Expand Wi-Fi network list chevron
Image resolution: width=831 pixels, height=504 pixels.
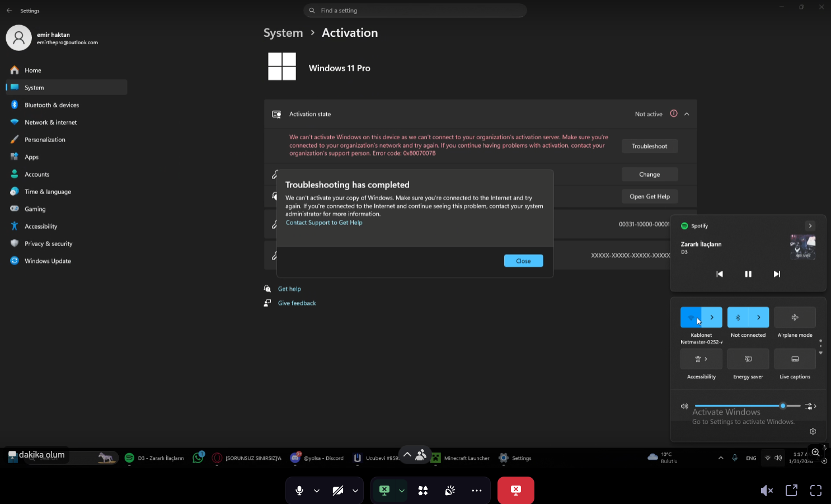712,317
